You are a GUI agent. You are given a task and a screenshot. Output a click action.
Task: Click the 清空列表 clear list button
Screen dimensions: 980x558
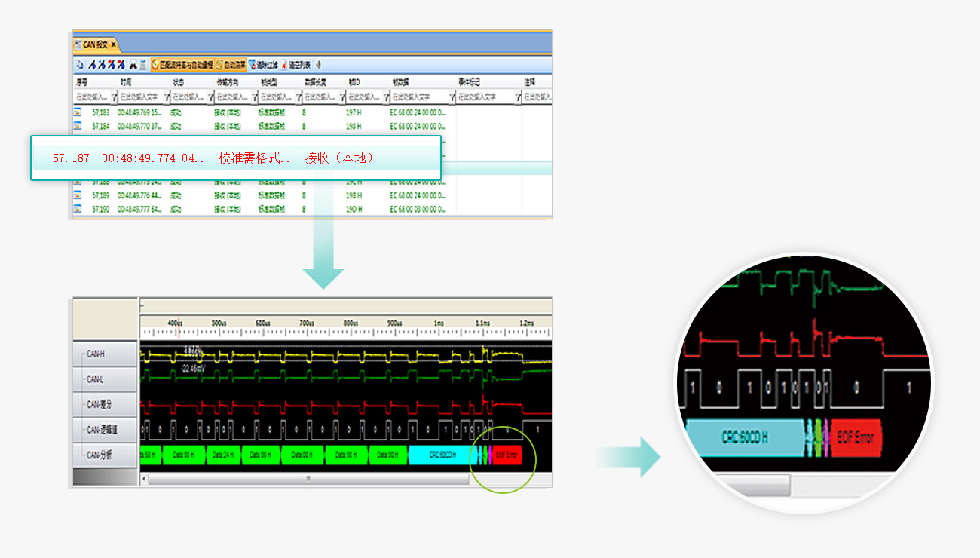tap(296, 65)
